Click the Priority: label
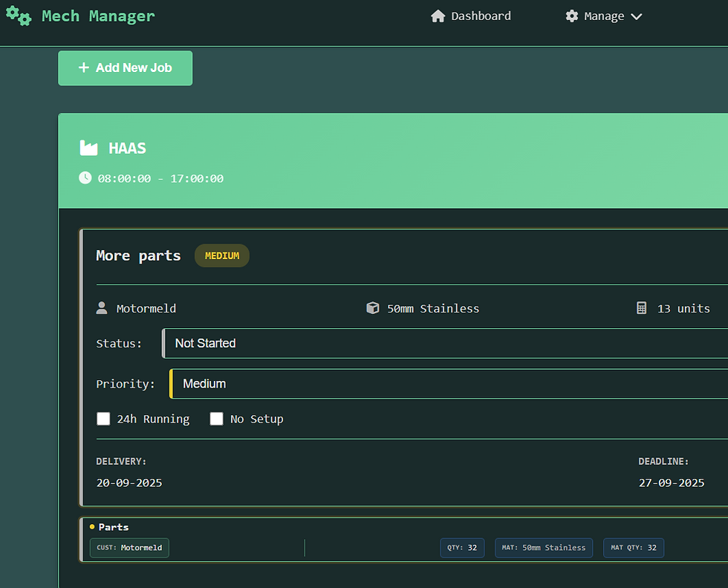 [126, 385]
